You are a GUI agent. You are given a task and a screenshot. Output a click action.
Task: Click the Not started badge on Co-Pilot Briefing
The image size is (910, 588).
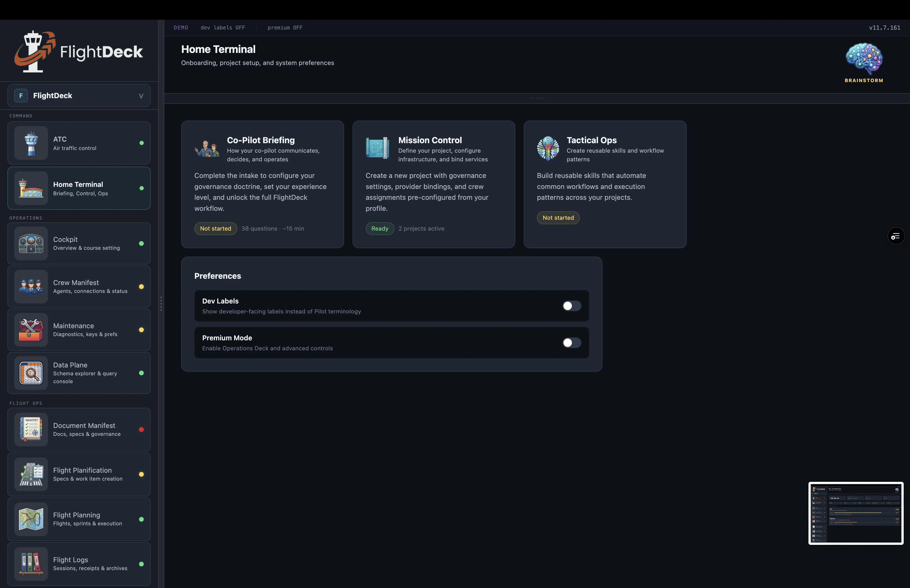pos(215,228)
